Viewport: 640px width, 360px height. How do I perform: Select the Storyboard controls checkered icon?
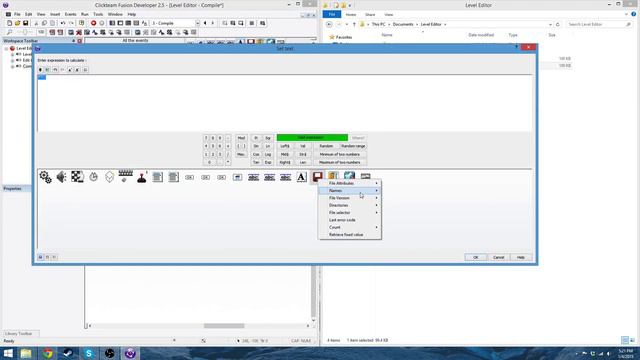pos(77,177)
